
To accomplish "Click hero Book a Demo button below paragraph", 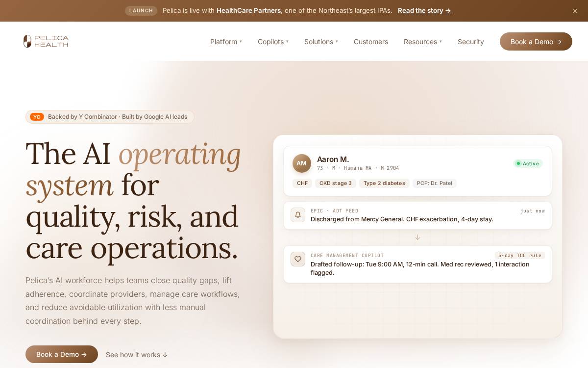I will point(62,354).
